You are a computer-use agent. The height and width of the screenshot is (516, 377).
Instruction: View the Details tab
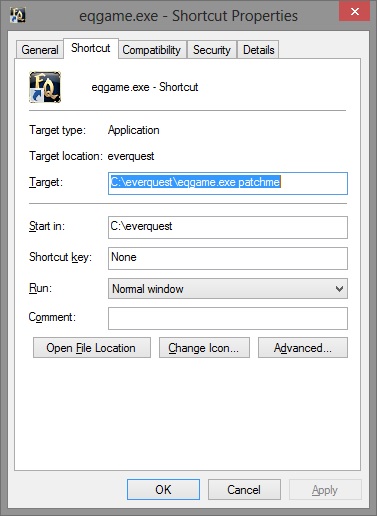(259, 50)
